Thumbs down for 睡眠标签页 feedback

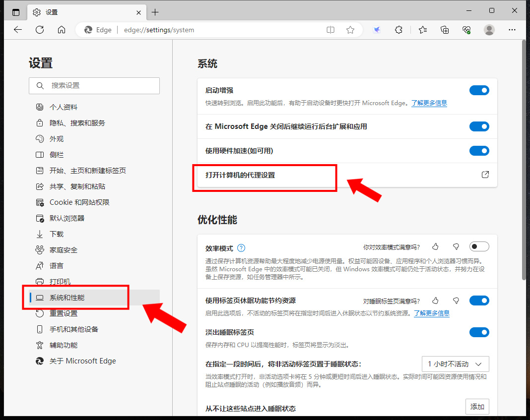click(456, 300)
